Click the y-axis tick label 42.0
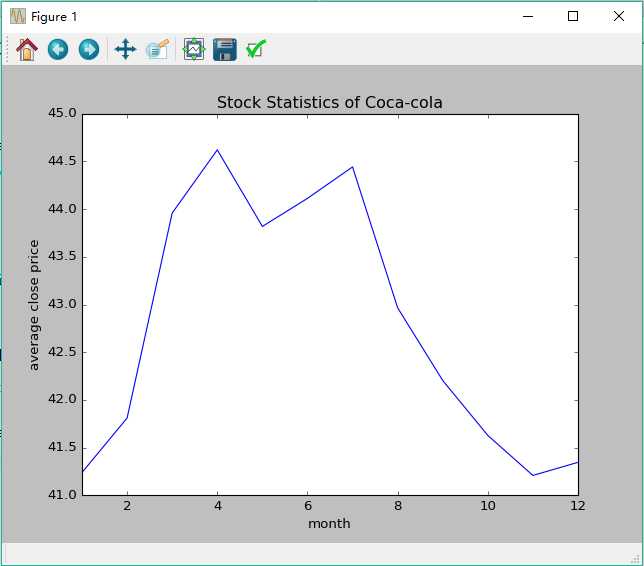644x566 pixels. [62, 399]
